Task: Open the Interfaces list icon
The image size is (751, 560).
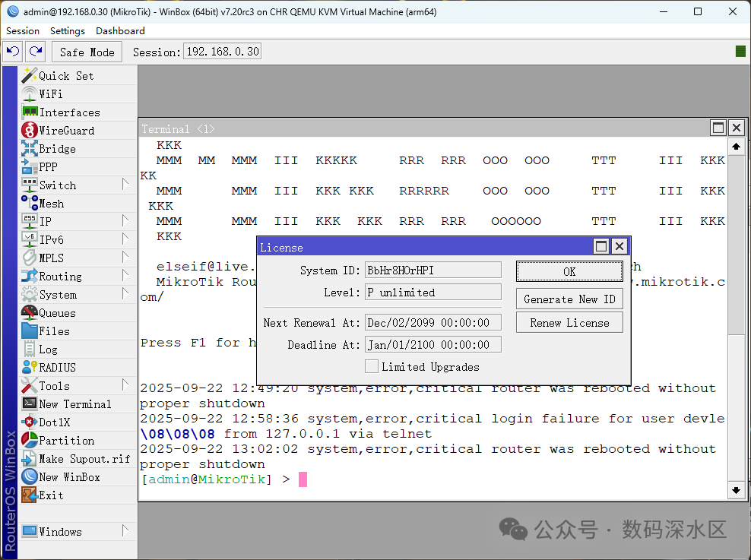Action: click(30, 112)
